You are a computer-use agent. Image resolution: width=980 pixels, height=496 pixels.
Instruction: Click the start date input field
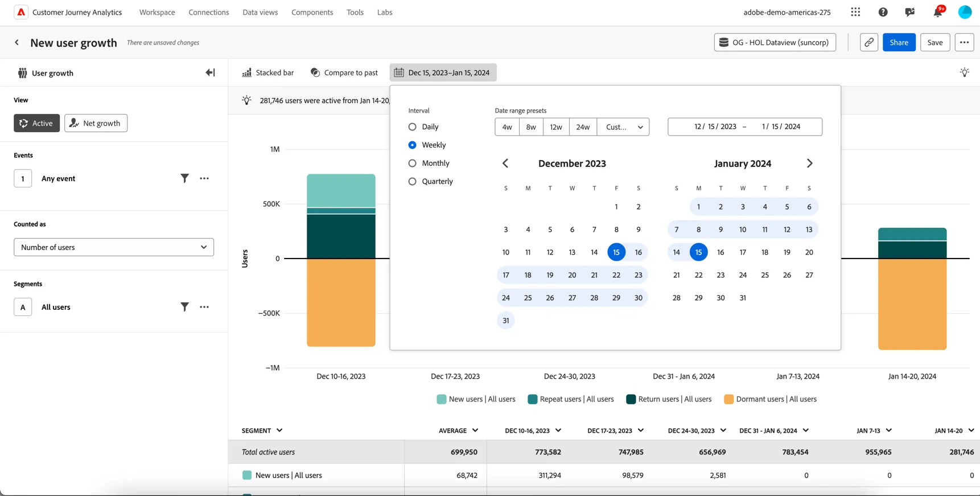click(x=715, y=126)
